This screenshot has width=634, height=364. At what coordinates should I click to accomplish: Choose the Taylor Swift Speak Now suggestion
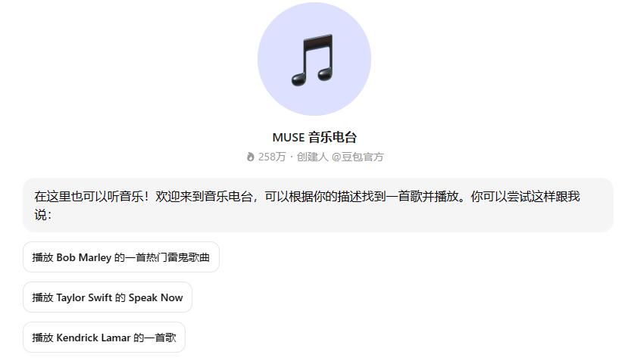tap(107, 297)
